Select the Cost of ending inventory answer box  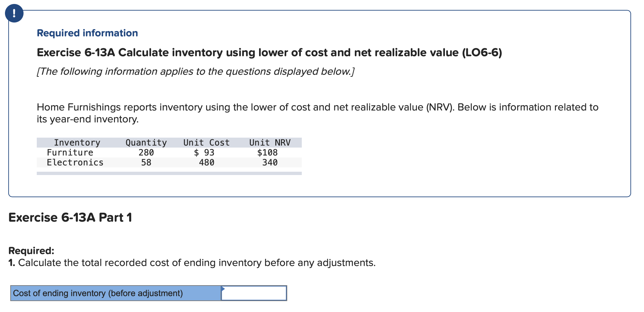[253, 293]
